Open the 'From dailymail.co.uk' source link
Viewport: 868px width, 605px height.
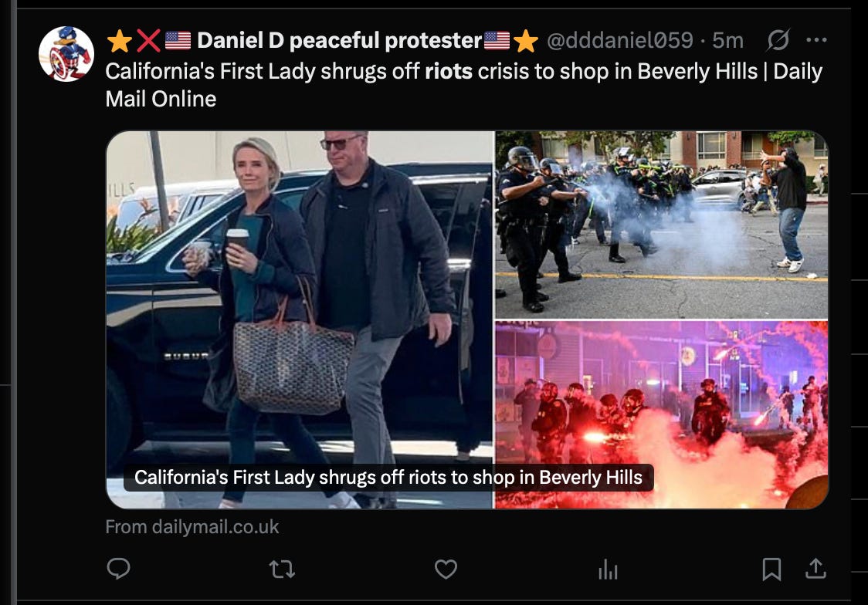(192, 526)
